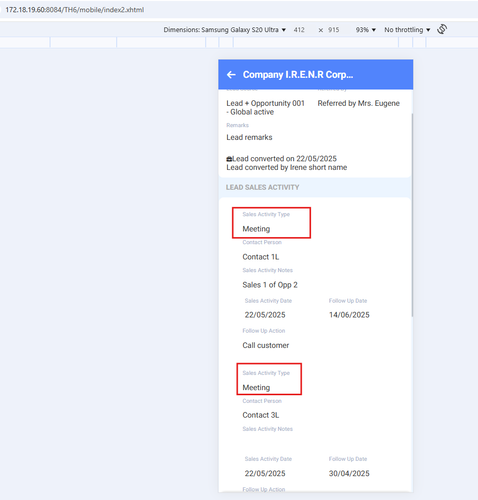
Task: Click the mobile page vertical scrollbar
Action: [412, 215]
